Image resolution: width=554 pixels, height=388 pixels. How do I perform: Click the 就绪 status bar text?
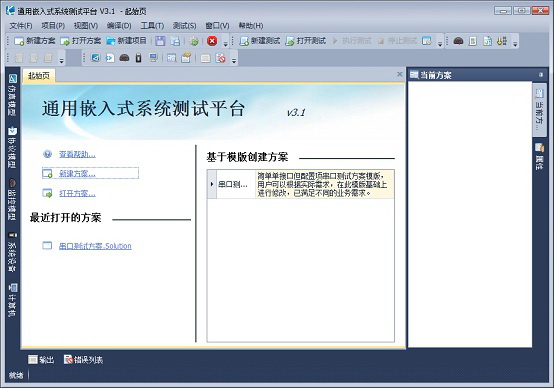point(16,375)
